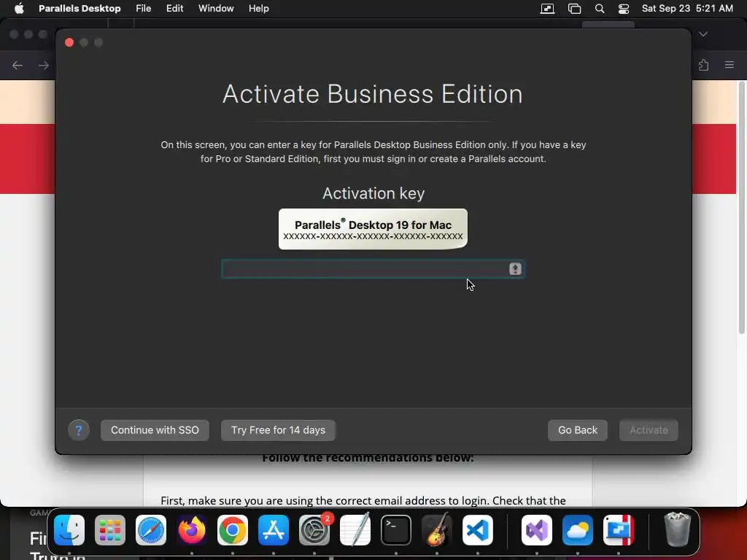Image resolution: width=747 pixels, height=560 pixels.
Task: Open hamburger menu in background browser
Action: pos(729,65)
